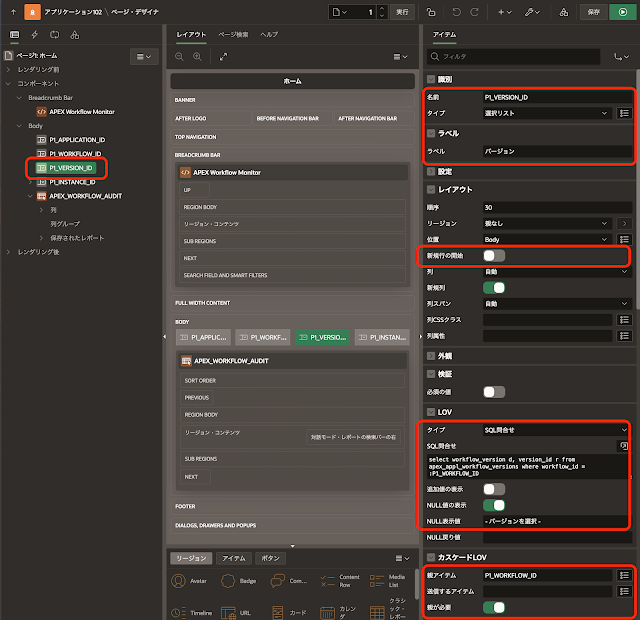Click the フィルタ search field

[513, 57]
